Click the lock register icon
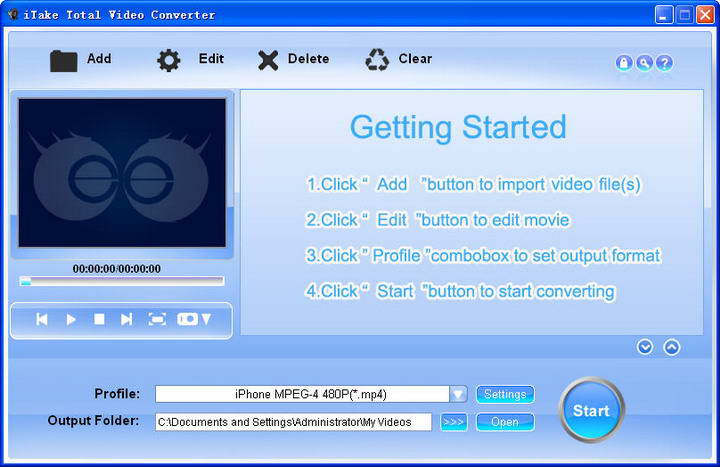Image resolution: width=720 pixels, height=467 pixels. [x=624, y=62]
